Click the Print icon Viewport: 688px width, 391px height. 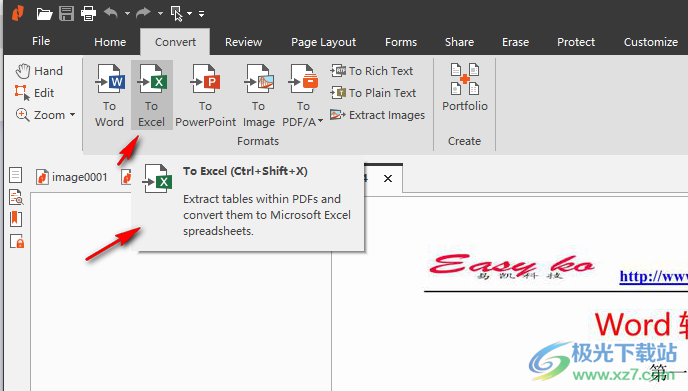click(88, 14)
